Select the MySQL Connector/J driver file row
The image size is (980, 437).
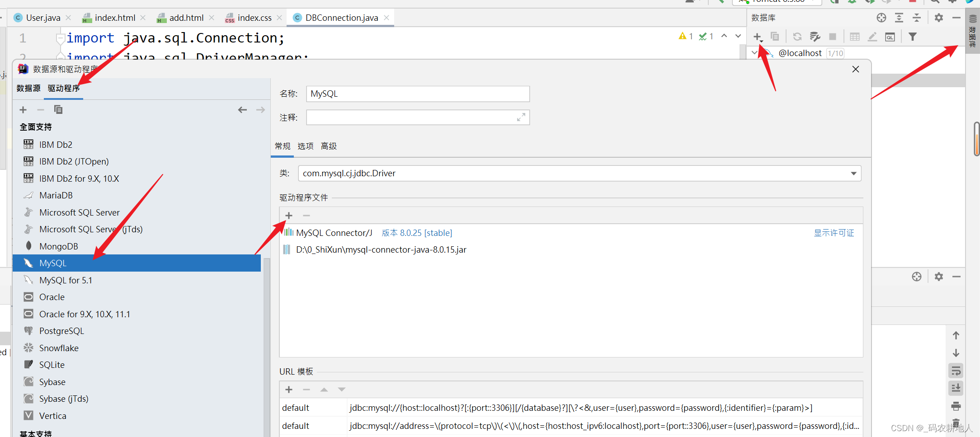click(x=571, y=233)
